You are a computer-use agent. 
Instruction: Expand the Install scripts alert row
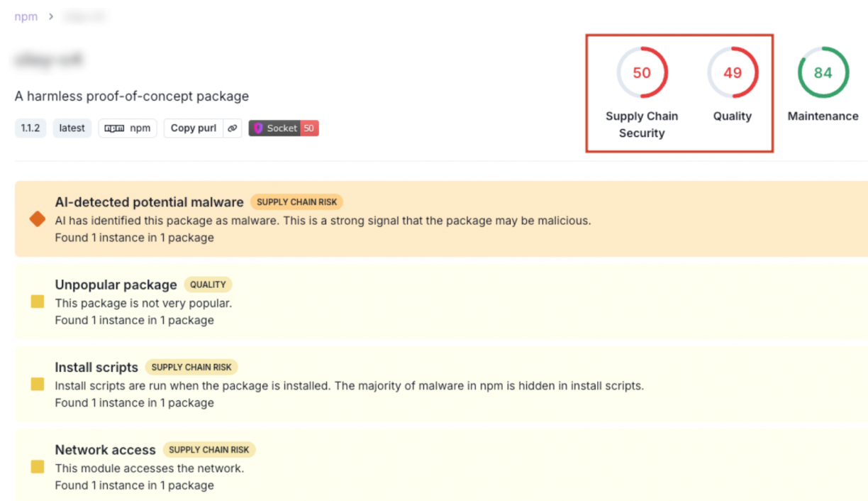96,368
